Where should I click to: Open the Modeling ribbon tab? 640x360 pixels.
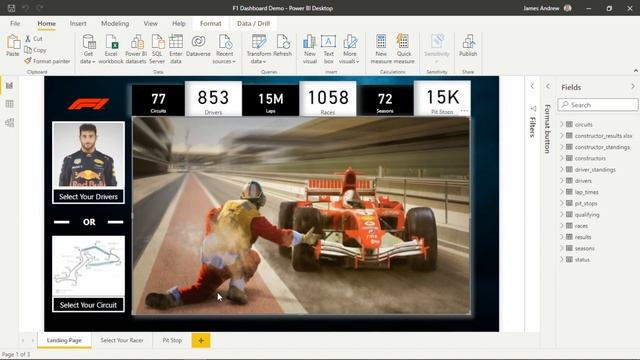tap(115, 24)
